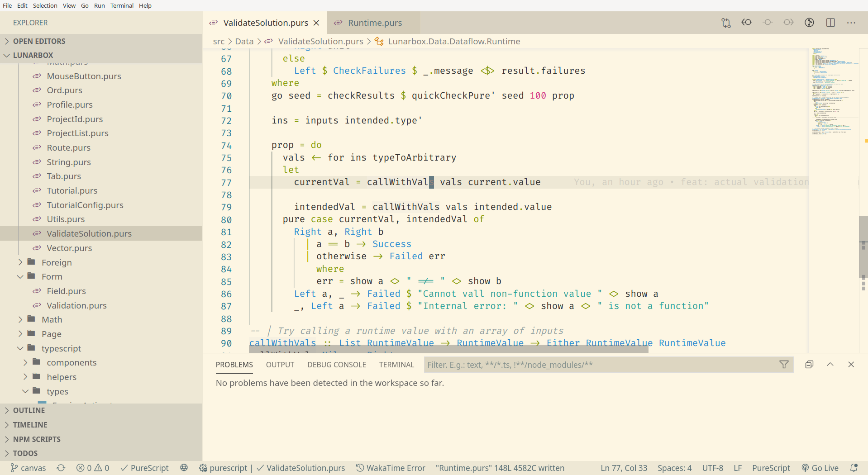868x475 pixels.
Task: Open the editor More Actions ellipsis
Action: pos(851,23)
